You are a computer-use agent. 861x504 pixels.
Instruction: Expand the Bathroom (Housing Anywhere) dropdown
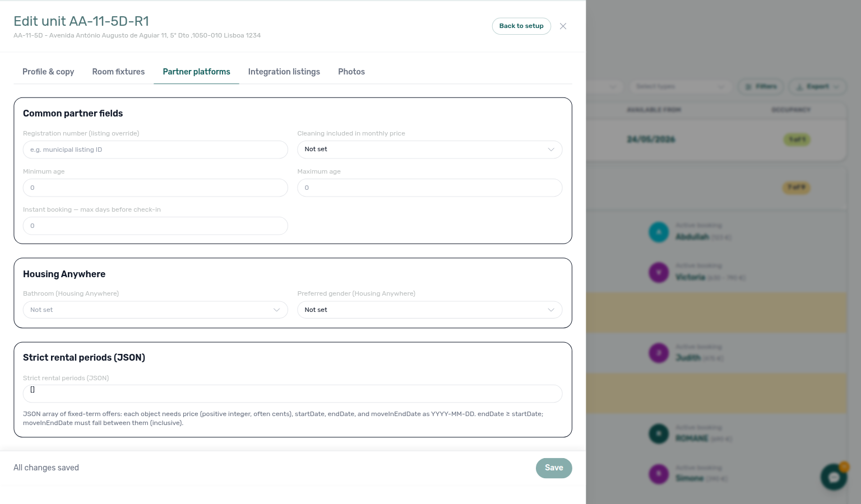pos(155,310)
